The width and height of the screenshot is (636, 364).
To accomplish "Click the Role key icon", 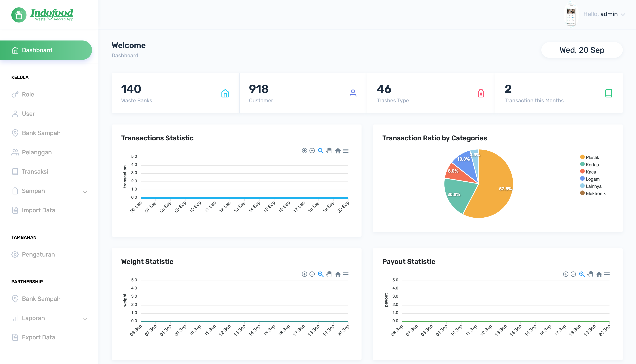I will (15, 95).
